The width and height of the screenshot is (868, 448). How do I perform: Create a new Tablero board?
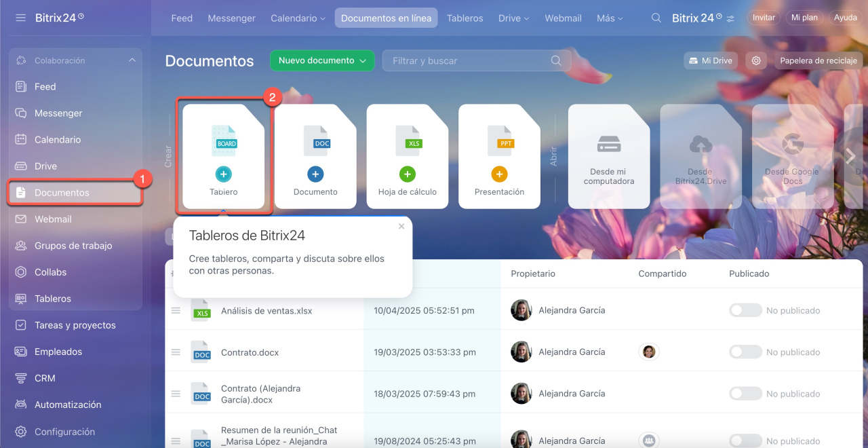[x=224, y=156]
